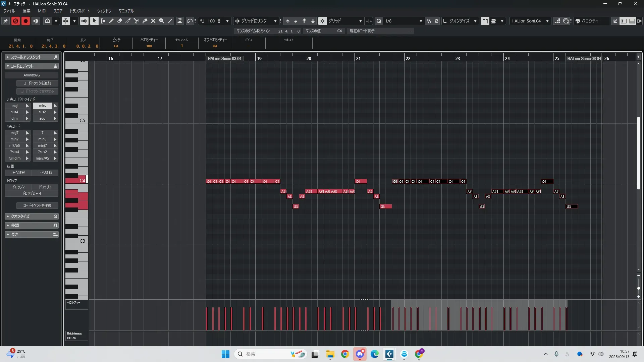The height and width of the screenshot is (362, 644).
Task: Select the Line tool
Action: (x=170, y=21)
